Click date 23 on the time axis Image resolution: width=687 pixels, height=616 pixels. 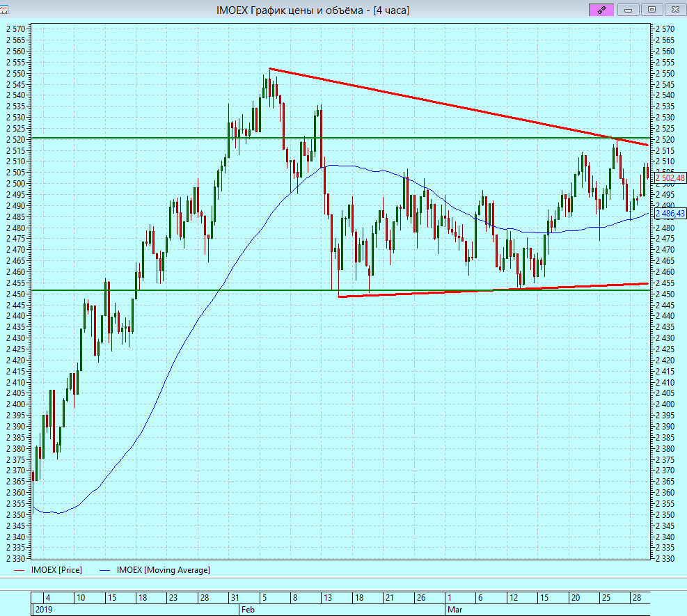[173, 598]
